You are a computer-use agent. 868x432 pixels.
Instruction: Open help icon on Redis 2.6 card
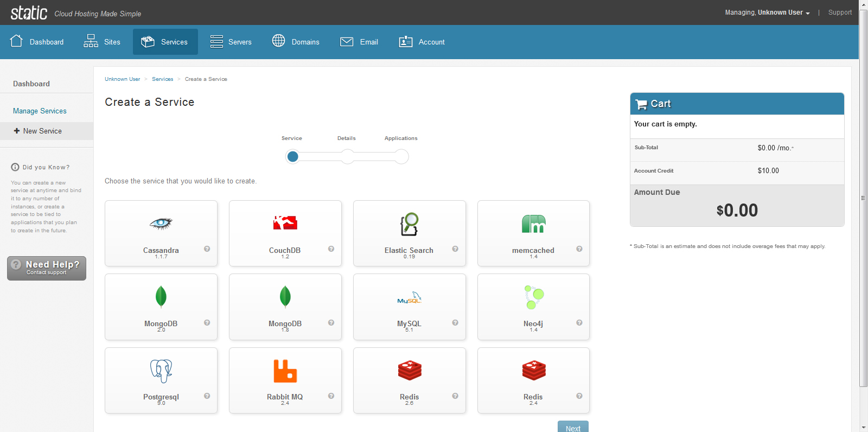coord(455,396)
